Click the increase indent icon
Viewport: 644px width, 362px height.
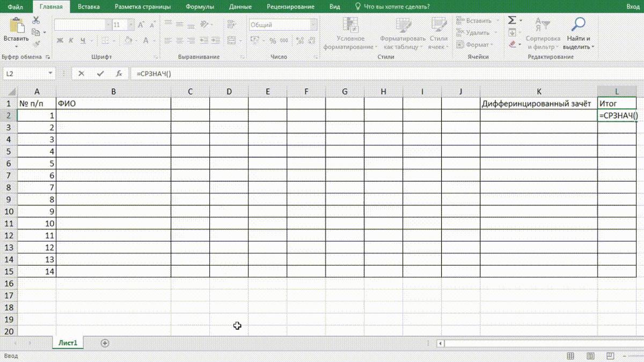215,41
